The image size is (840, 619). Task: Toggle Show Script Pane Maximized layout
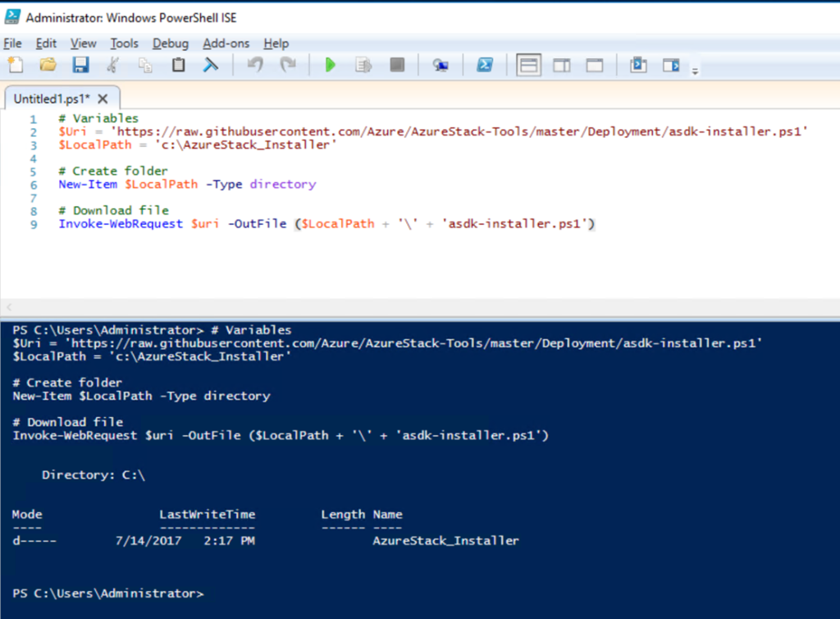pyautogui.click(x=594, y=65)
